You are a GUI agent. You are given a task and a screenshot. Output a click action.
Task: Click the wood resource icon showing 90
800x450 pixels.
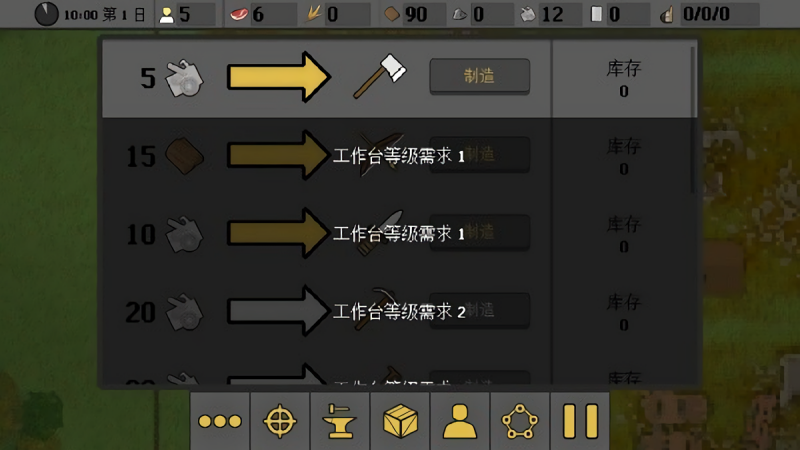click(392, 14)
